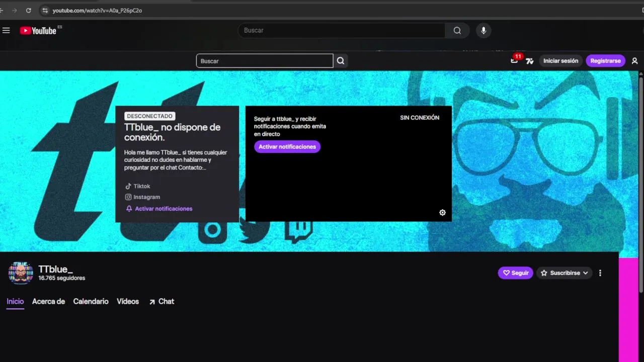Click TTblue_ channel avatar
This screenshot has height=362, width=644.
click(x=21, y=273)
